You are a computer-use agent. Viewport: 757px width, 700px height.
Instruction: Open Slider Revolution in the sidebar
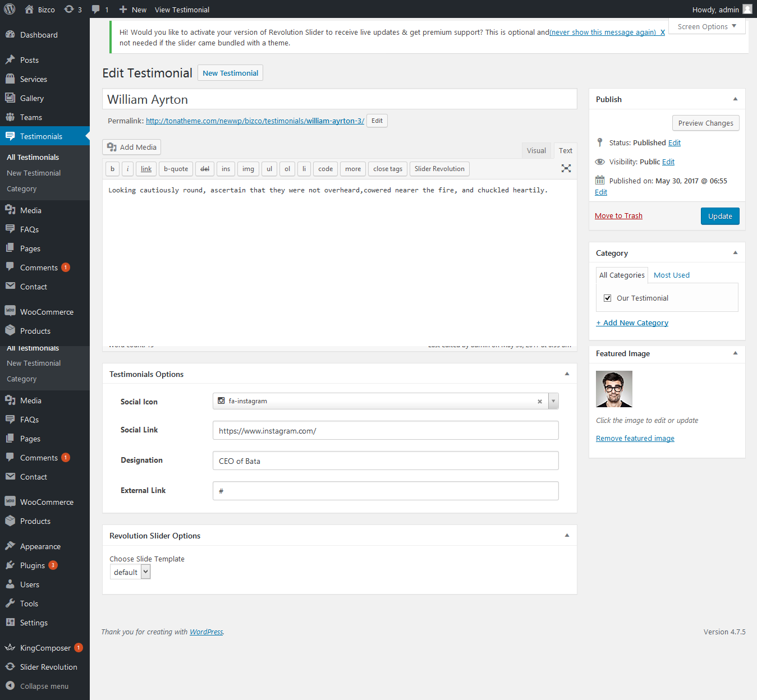pos(48,667)
